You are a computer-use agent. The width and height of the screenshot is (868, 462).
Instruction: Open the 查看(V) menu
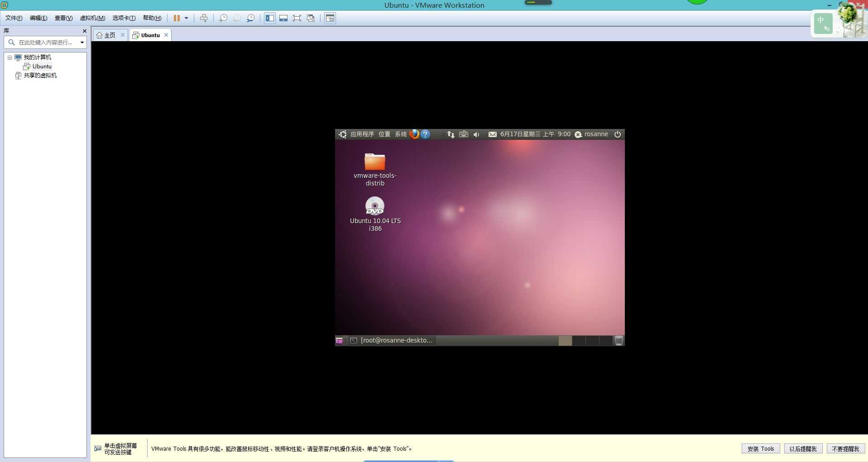tap(63, 18)
